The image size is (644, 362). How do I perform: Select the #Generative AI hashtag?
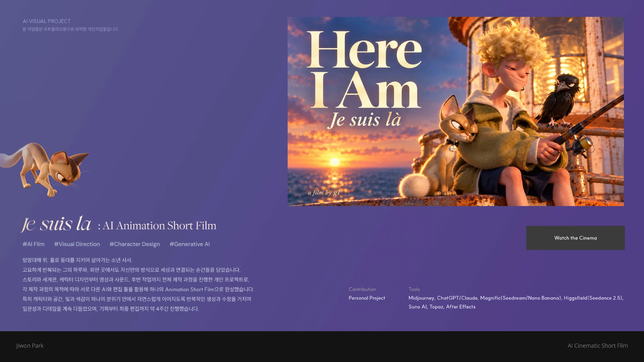[190, 244]
